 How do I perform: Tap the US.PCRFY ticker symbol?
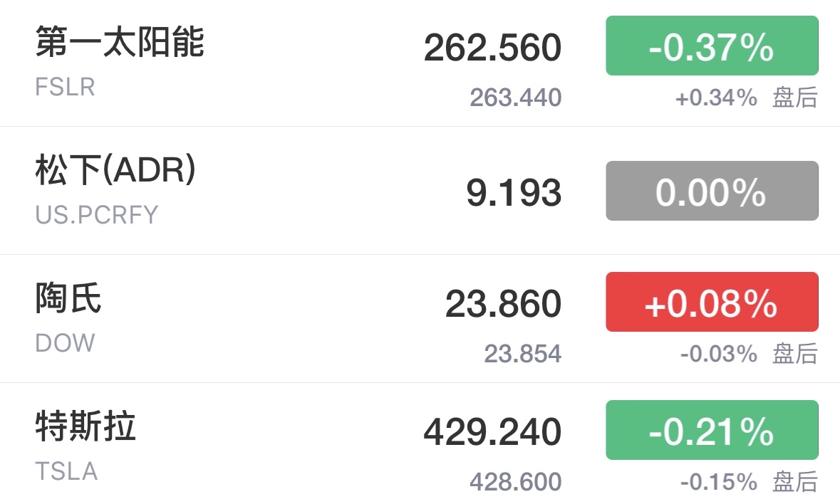click(x=96, y=214)
